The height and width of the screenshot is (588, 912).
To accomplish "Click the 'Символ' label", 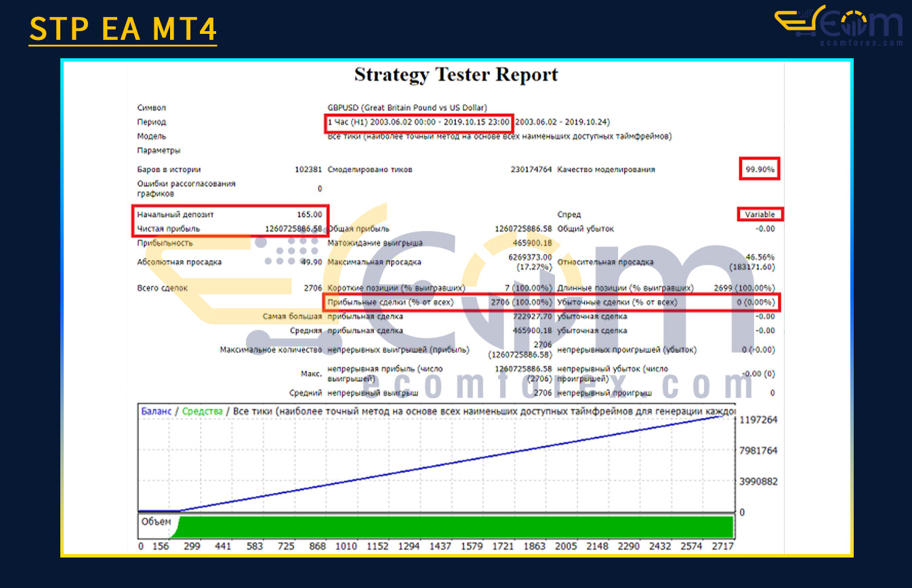I will (152, 108).
